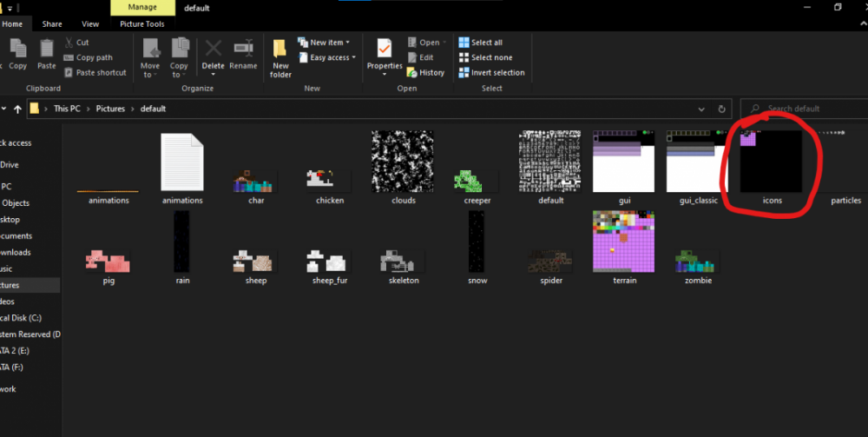This screenshot has height=437, width=868.
Task: Select Cut in the Clipboard group
Action: click(x=76, y=42)
